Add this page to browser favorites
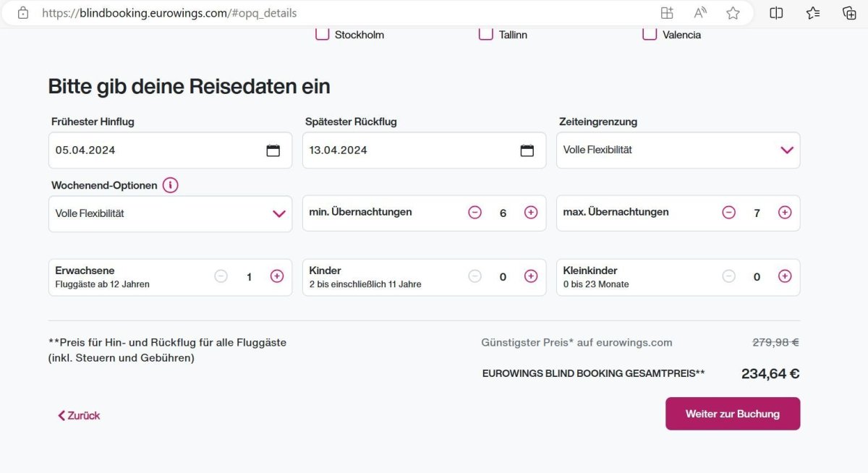The height and width of the screenshot is (473, 868). (x=733, y=13)
